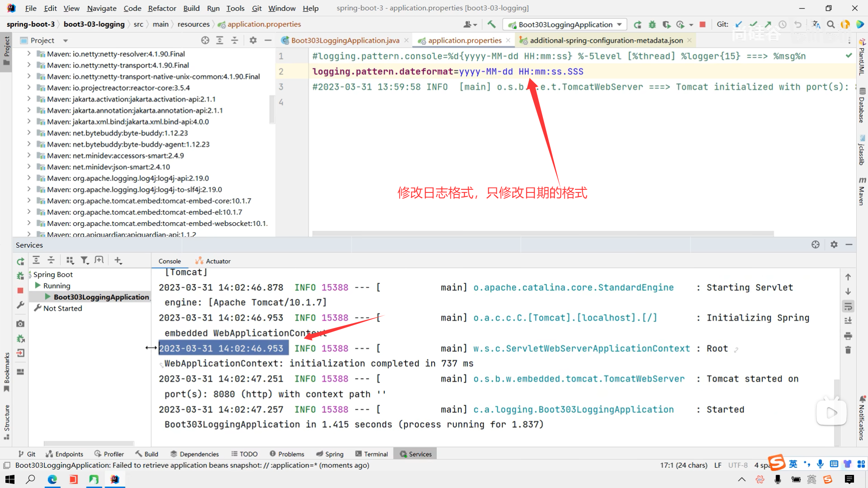Screen dimensions: 868x488
Task: Click the Services filter funnel icon
Action: (85, 260)
